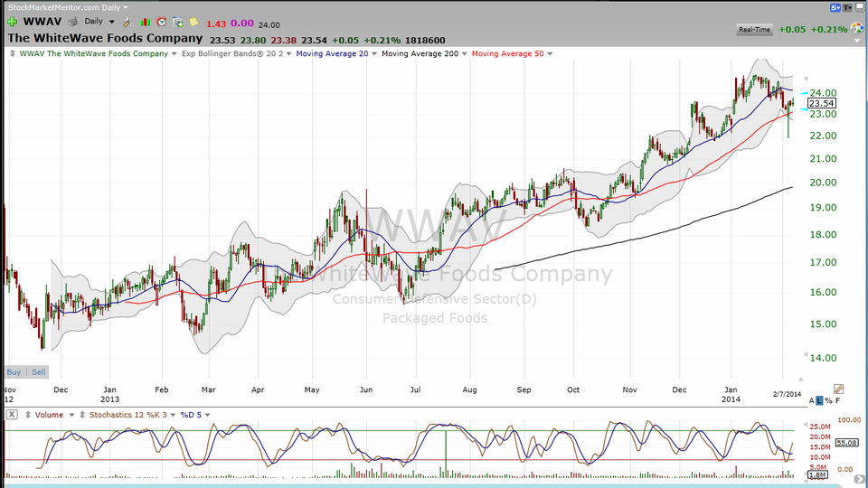Click the 19.00 price axis label
The width and height of the screenshot is (868, 488).
823,208
